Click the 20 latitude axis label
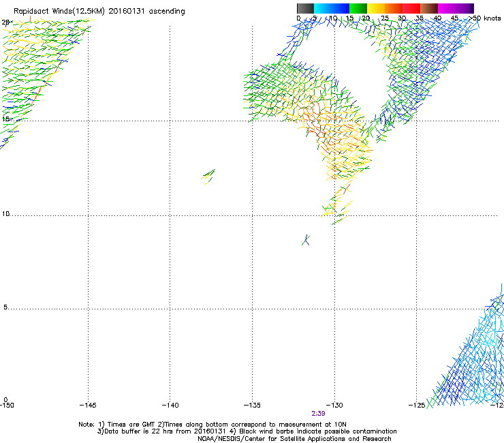 click(5, 22)
